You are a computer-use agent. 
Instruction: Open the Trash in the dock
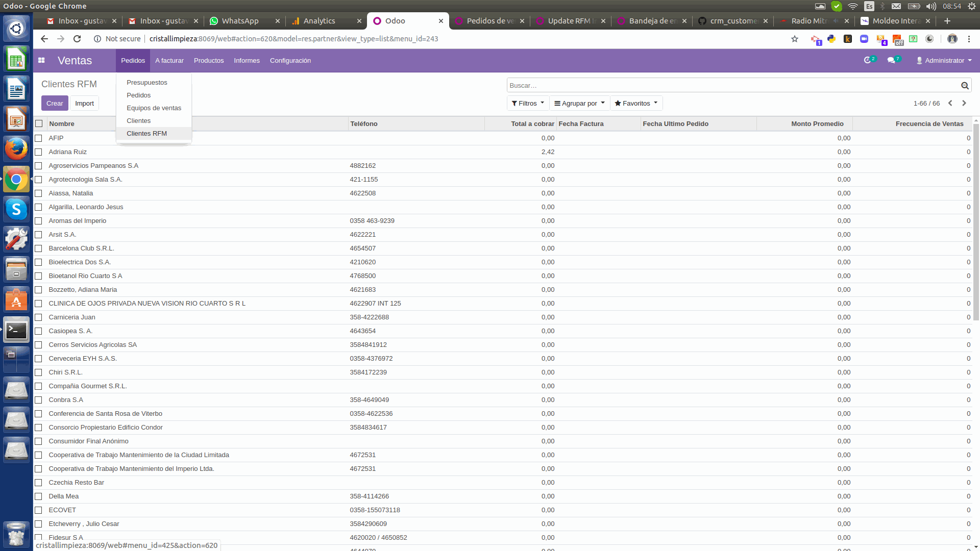tap(16, 534)
